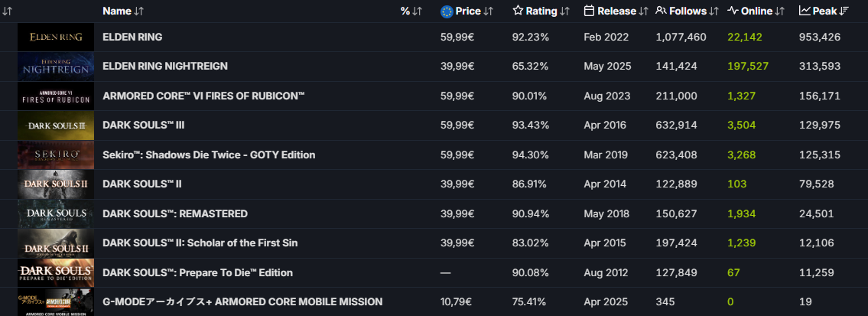Click the people icon in Follows header
This screenshot has height=316, width=868.
pos(661,11)
